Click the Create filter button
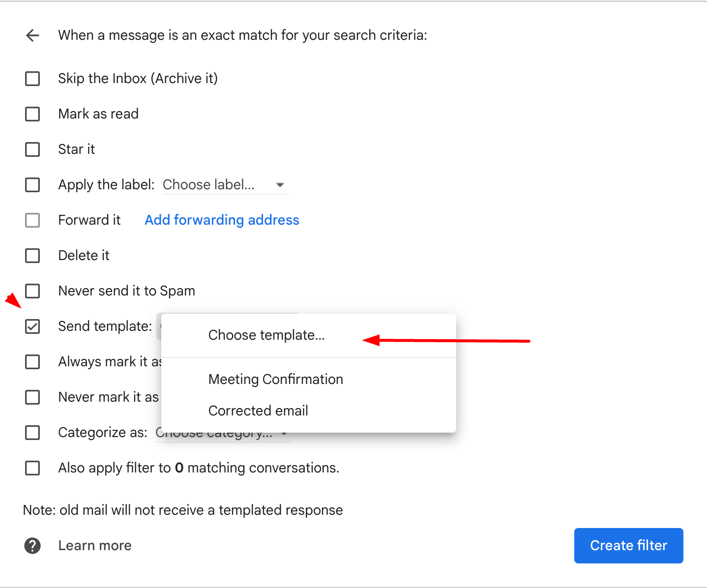This screenshot has height=588, width=707. point(628,546)
